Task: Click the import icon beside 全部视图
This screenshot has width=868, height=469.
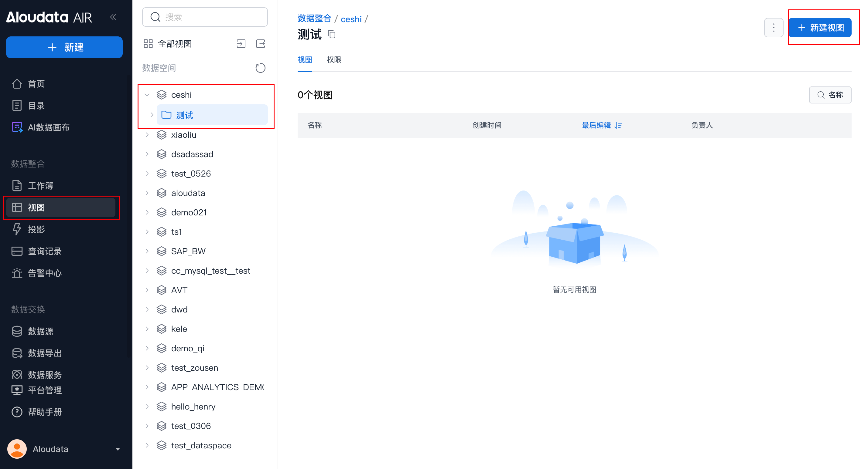Action: tap(241, 44)
